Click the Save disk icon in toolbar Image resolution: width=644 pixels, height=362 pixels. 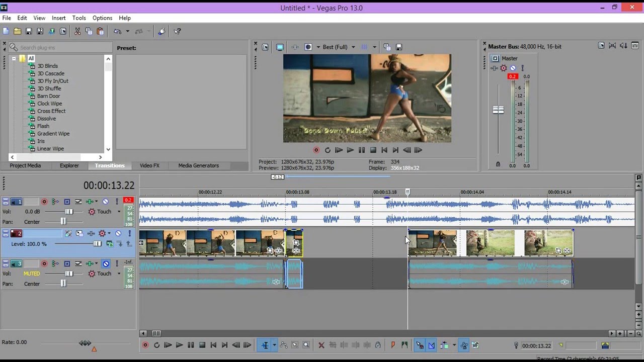(29, 31)
